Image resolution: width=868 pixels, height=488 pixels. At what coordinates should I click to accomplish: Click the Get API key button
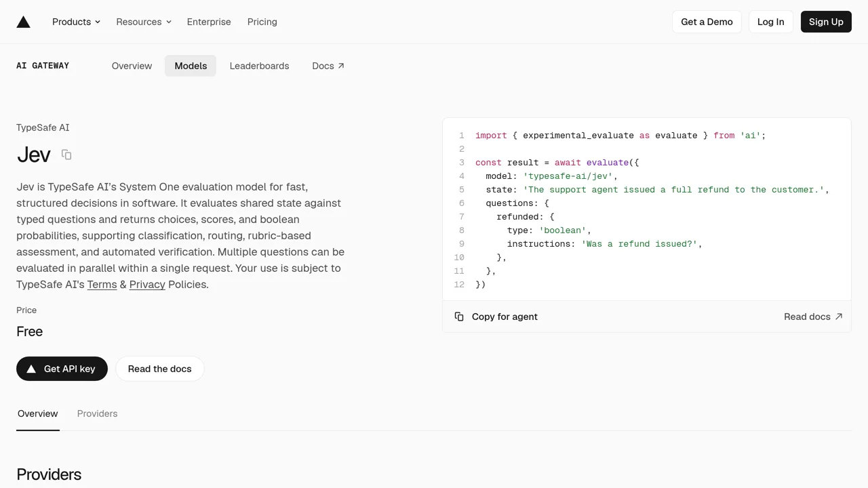62,369
